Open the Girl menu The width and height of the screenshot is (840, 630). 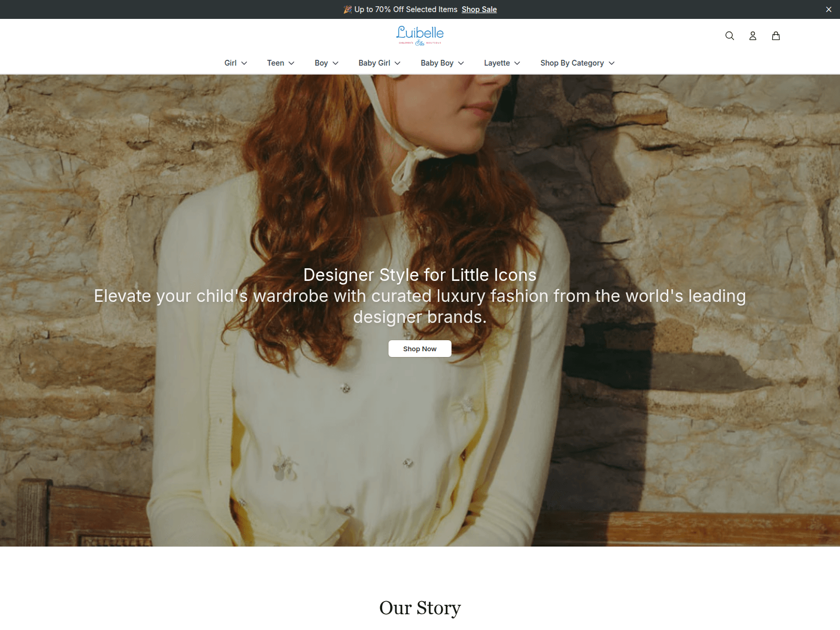point(236,63)
